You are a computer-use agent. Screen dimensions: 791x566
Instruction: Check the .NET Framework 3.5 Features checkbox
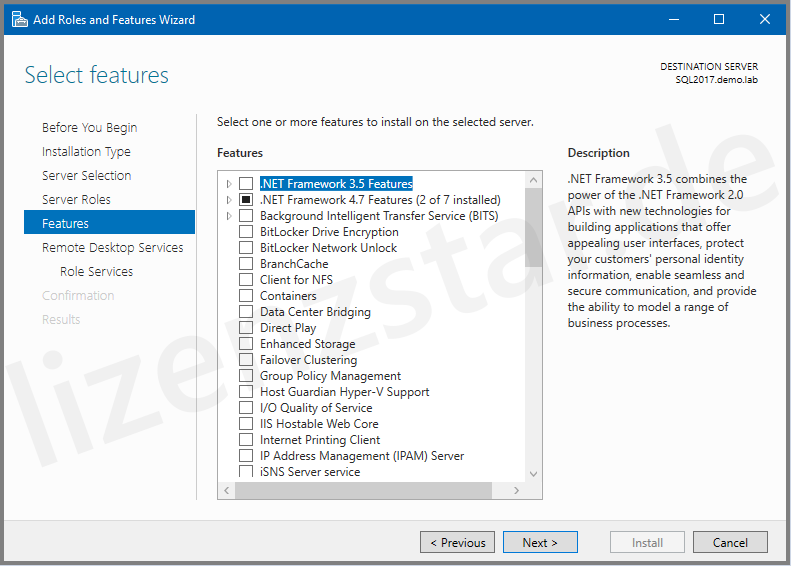point(246,184)
